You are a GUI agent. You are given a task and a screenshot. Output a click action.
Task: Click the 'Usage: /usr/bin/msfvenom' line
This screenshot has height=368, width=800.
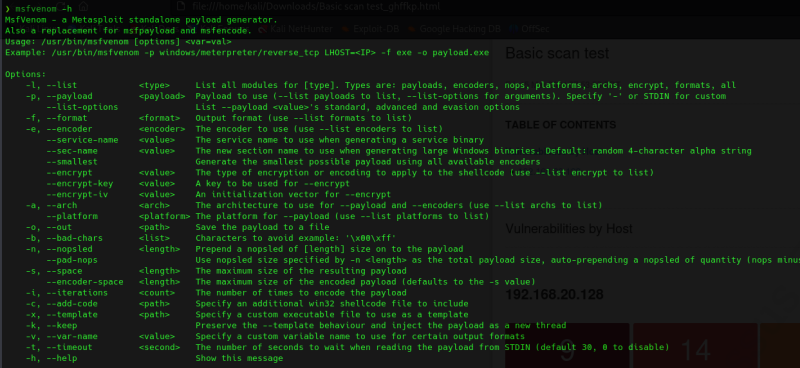118,41
